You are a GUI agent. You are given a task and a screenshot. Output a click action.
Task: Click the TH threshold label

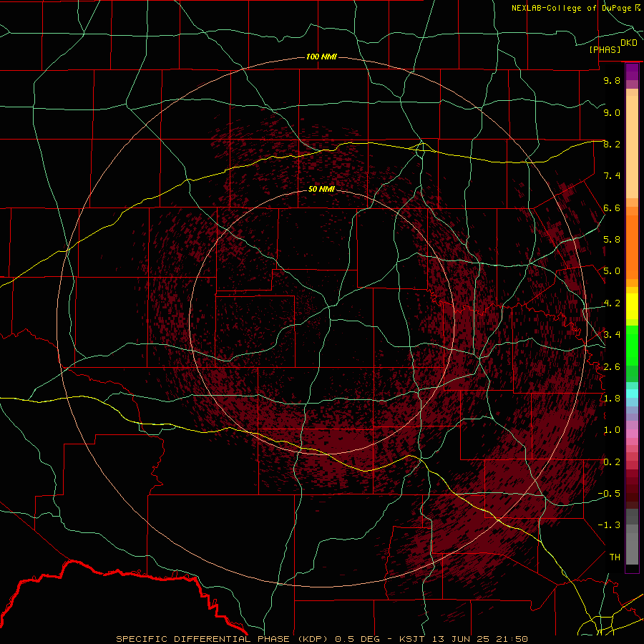pyautogui.click(x=615, y=557)
